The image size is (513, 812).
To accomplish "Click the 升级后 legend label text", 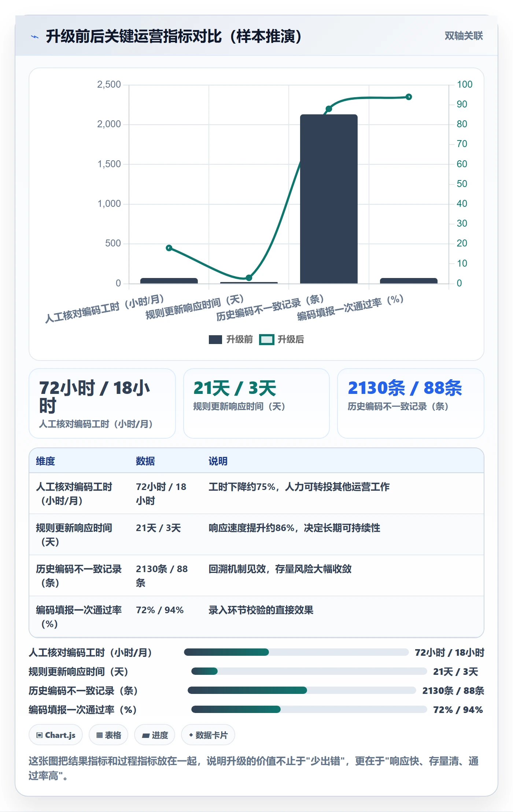I will pos(291,340).
